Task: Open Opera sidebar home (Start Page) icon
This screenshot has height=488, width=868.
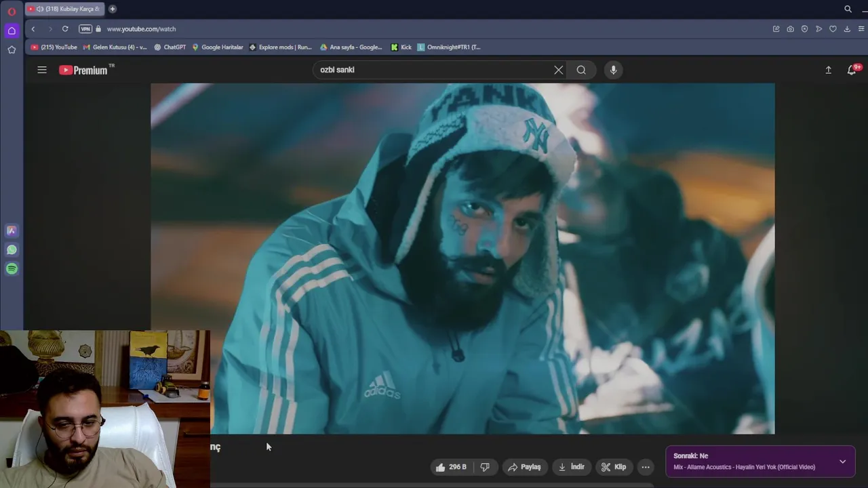Action: pos(12,30)
